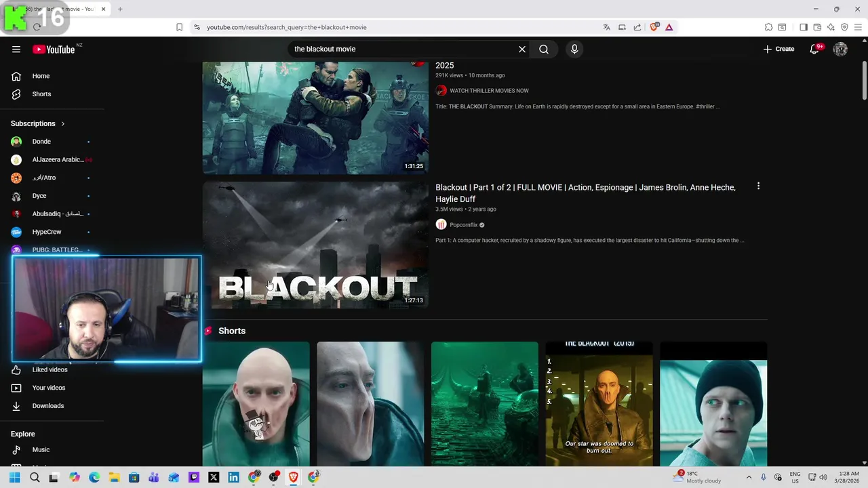Open the 18°C weather widget

point(698,477)
